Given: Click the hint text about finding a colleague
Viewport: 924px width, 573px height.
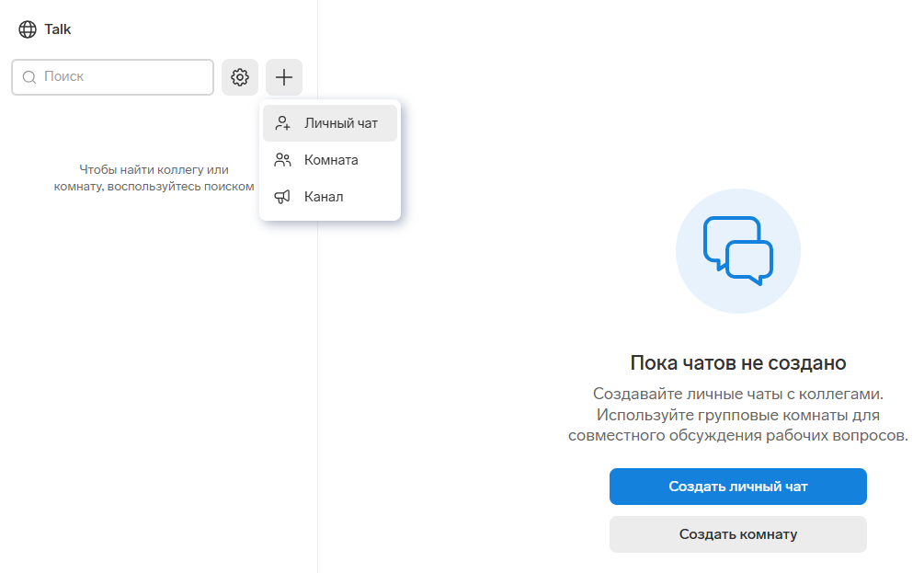Looking at the screenshot, I should [154, 178].
